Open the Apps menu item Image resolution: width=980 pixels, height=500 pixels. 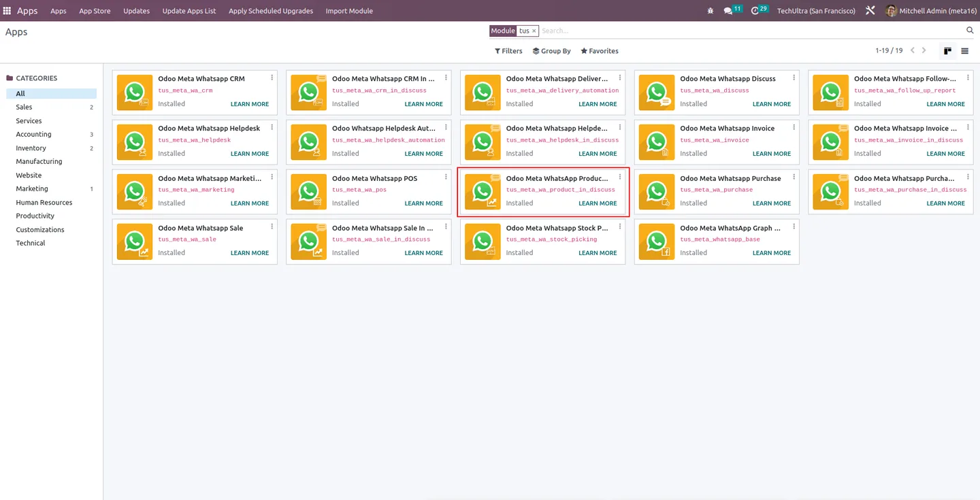59,11
